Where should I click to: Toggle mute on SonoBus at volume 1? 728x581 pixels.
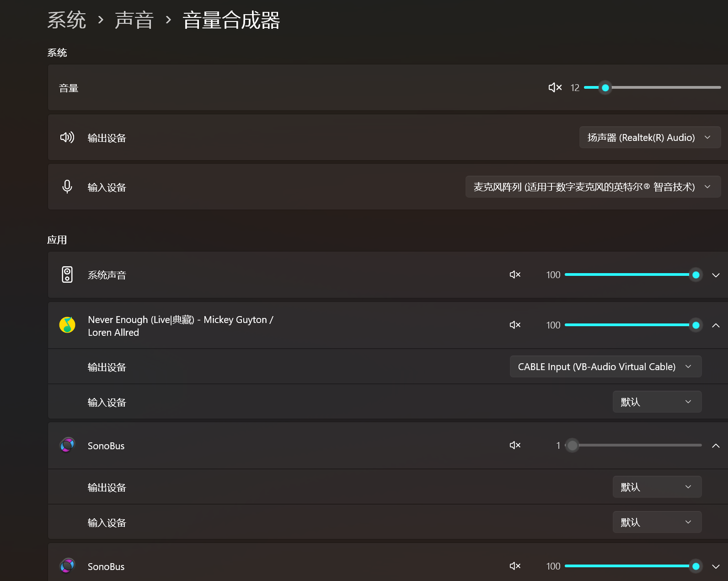point(515,445)
